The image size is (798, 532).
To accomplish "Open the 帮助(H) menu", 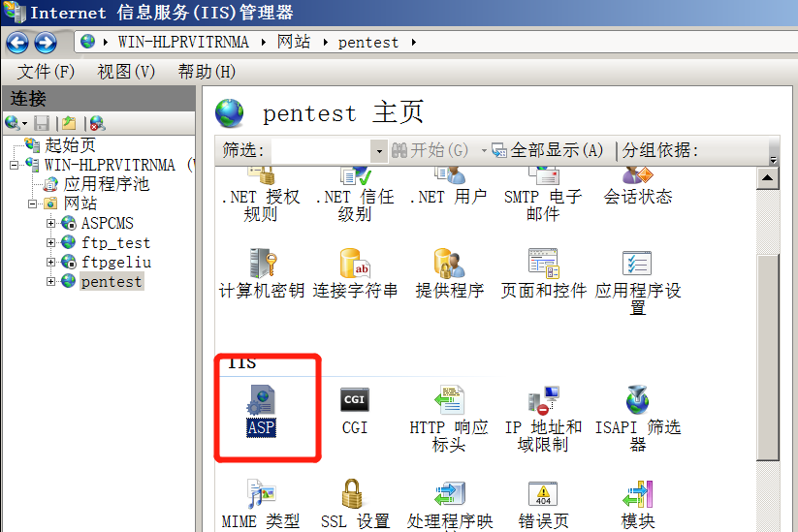I will (x=207, y=72).
